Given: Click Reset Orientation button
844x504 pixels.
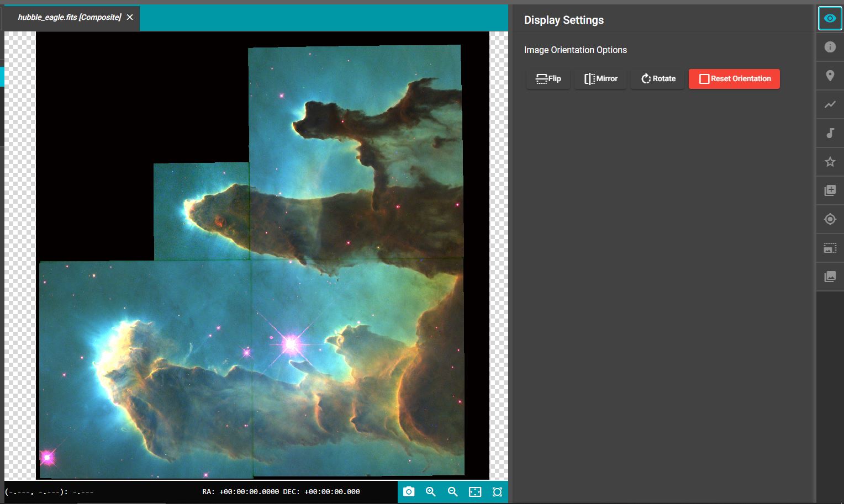Looking at the screenshot, I should (x=735, y=79).
